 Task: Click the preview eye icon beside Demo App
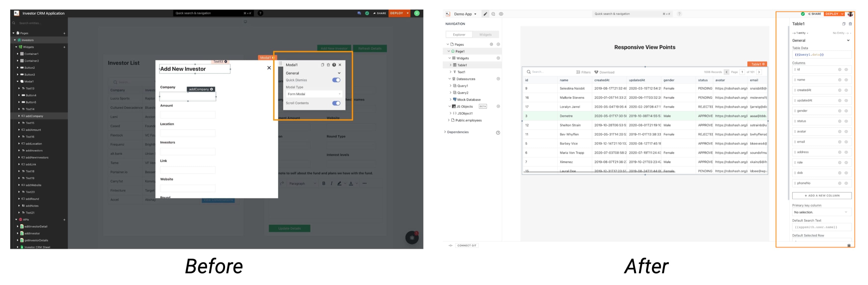pyautogui.click(x=501, y=14)
